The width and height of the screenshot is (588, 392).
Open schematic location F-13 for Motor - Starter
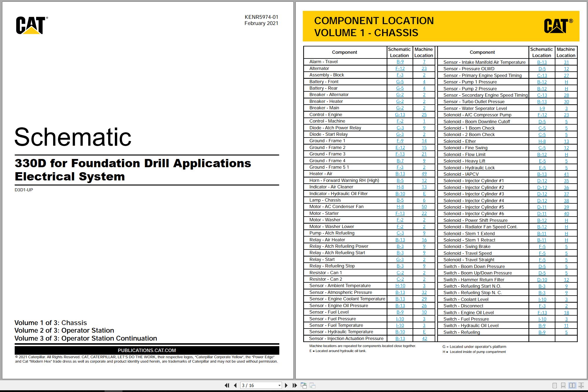400,213
